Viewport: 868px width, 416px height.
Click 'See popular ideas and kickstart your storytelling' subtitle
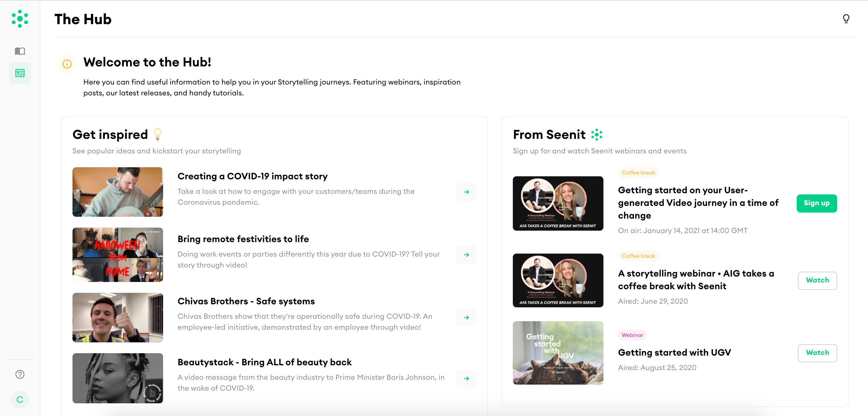(x=157, y=151)
